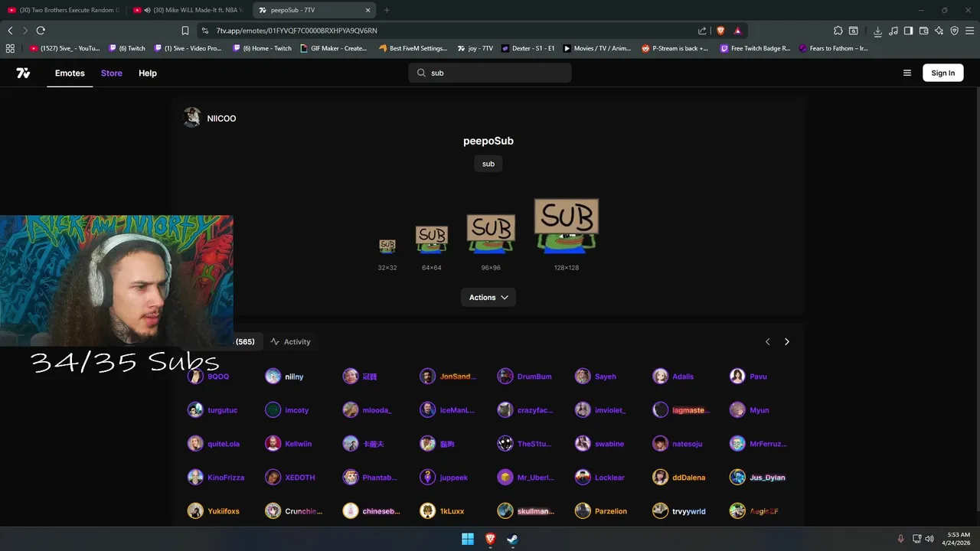980x551 pixels.
Task: Click the address bar URL
Action: tap(296, 31)
